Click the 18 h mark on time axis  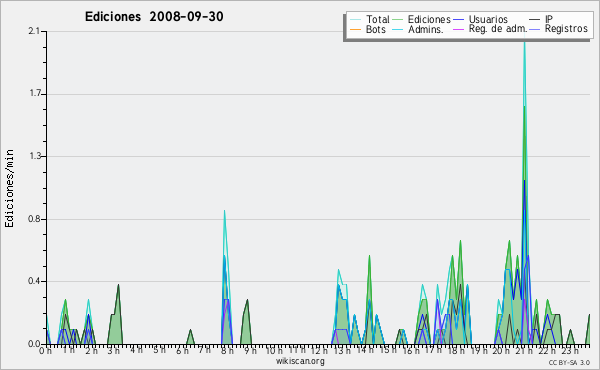455,351
